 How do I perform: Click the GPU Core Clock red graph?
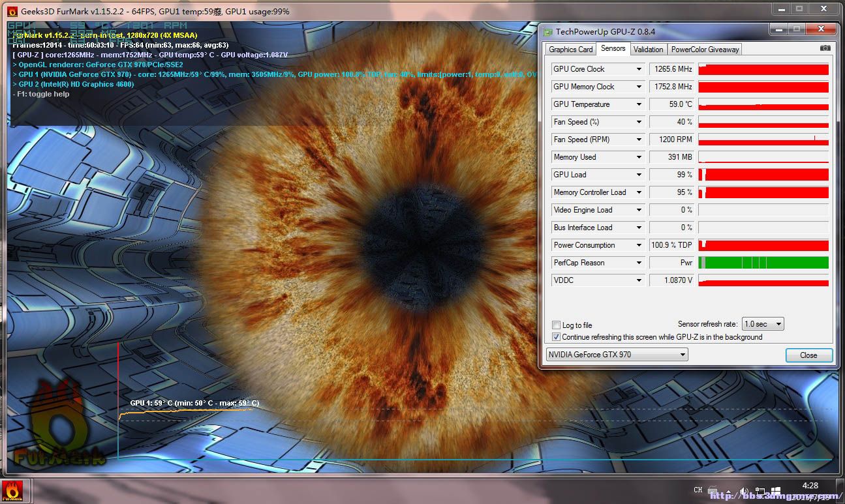[763, 69]
